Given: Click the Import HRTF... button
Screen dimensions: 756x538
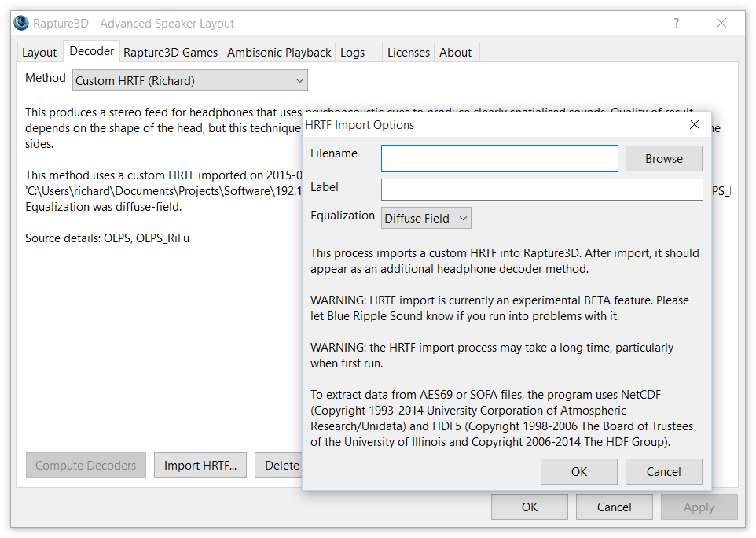Looking at the screenshot, I should pos(200,465).
